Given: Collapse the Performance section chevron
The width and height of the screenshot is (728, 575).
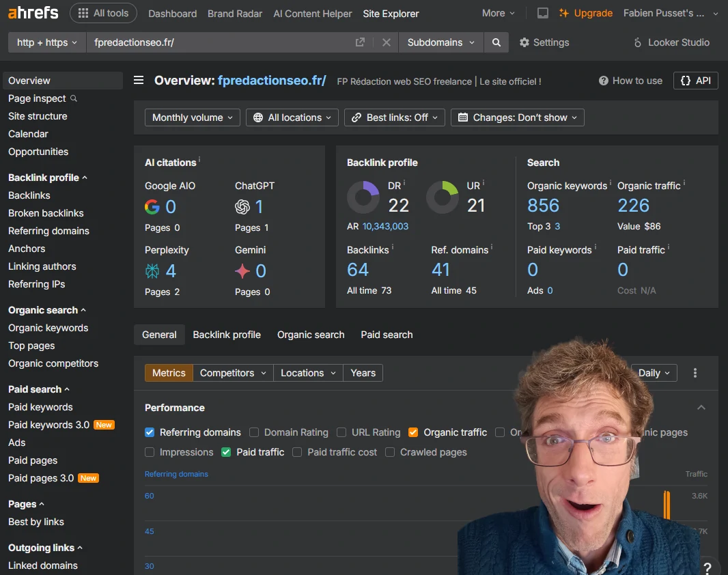Looking at the screenshot, I should [701, 408].
